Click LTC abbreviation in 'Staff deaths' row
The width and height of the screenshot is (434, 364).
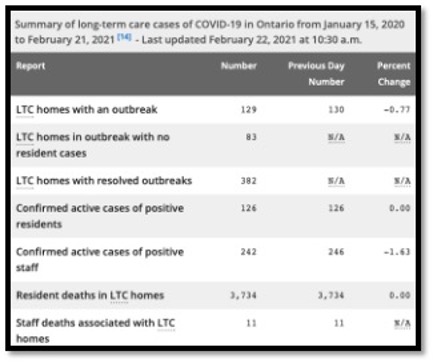pyautogui.click(x=166, y=323)
